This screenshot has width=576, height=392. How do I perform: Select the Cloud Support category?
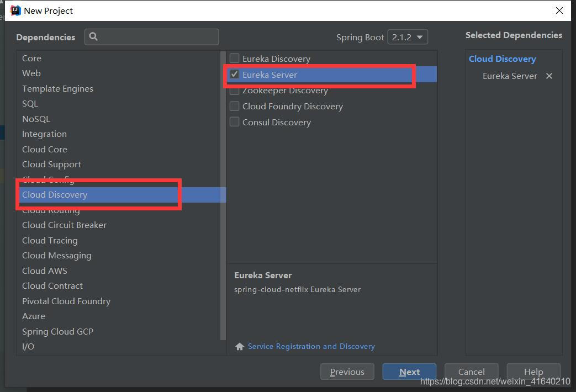[118, 164]
